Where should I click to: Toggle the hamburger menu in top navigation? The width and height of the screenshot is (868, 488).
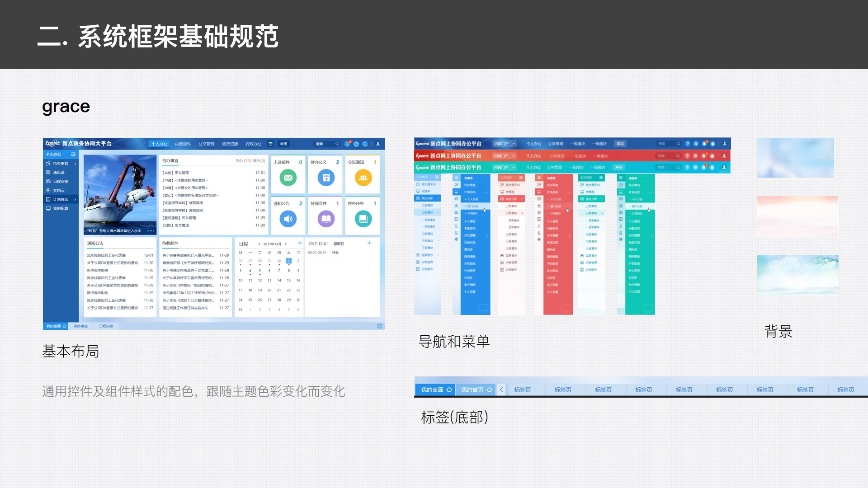[270, 144]
